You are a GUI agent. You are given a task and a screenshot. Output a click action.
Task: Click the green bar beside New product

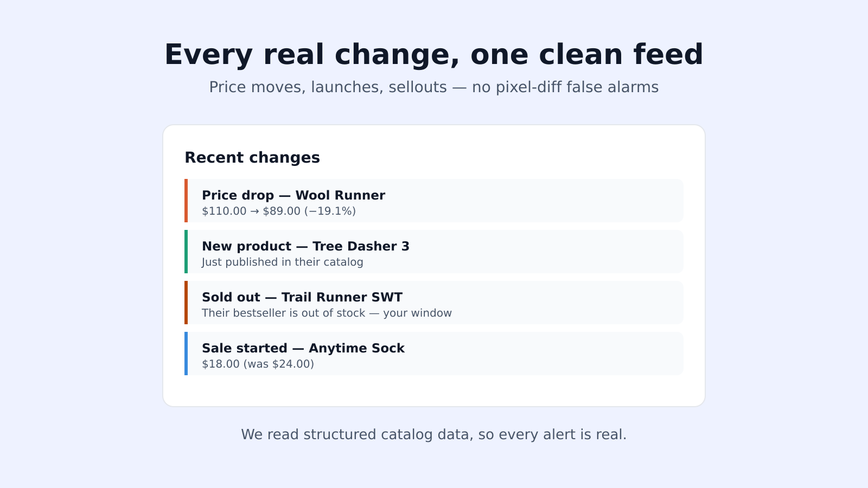[x=186, y=252]
